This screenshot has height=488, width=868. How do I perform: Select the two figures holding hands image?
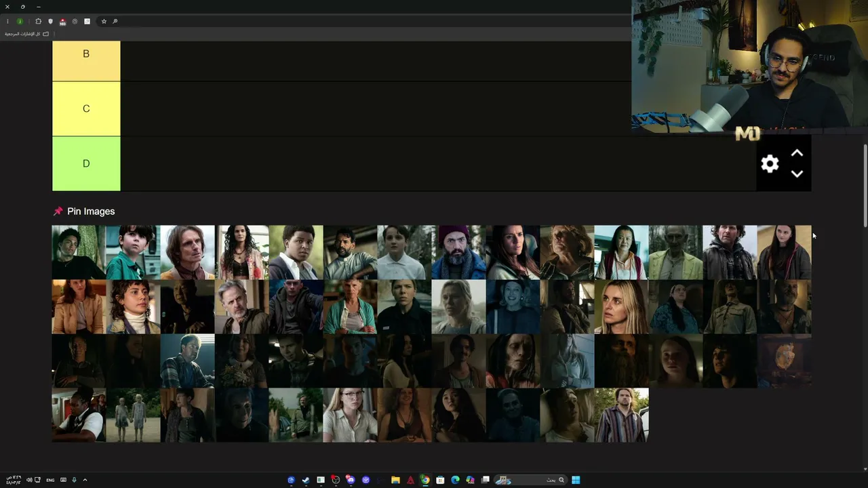133,415
